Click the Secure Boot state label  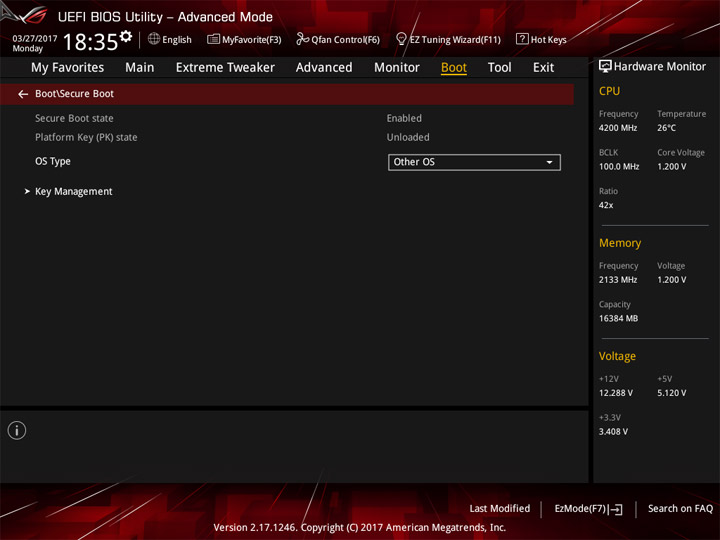point(74,118)
